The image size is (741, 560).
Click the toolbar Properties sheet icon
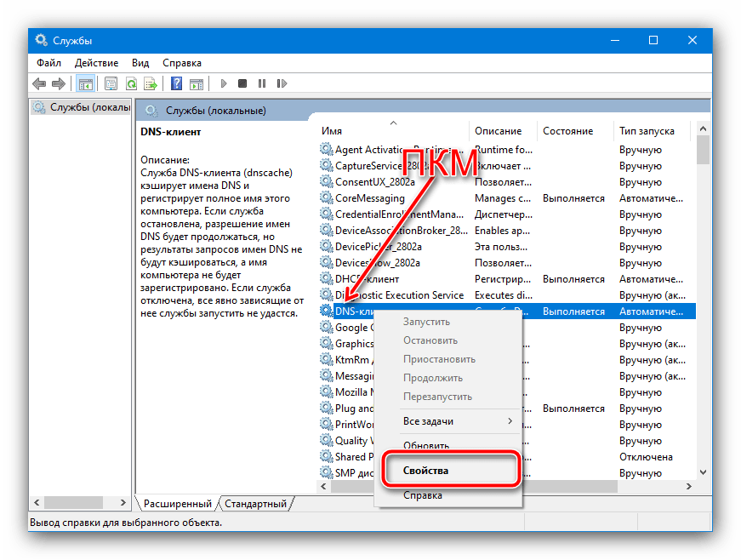pos(111,83)
